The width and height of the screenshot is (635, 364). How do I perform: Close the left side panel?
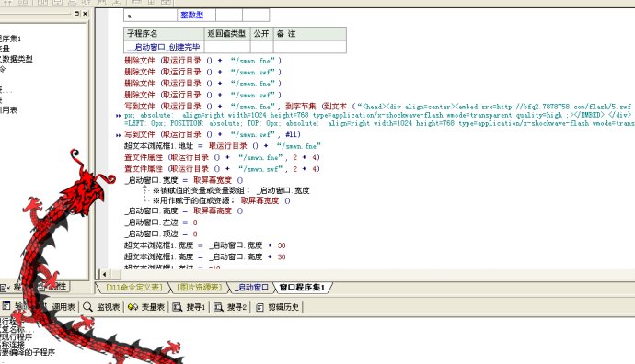(85, 14)
